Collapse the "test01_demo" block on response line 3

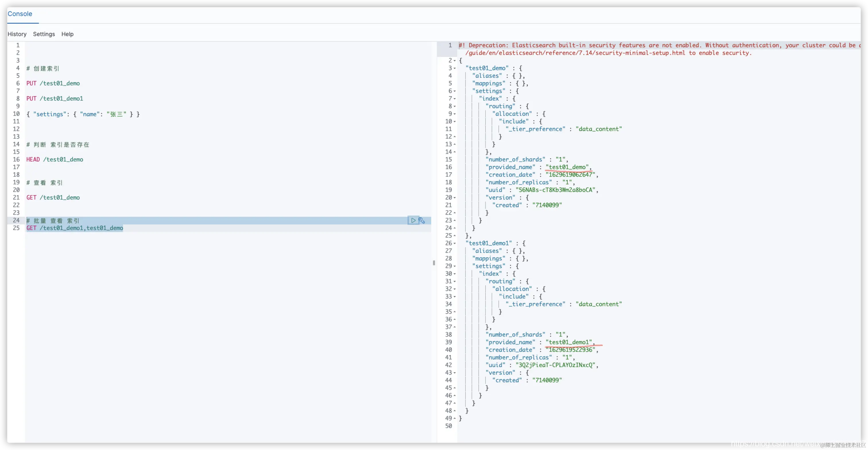455,68
